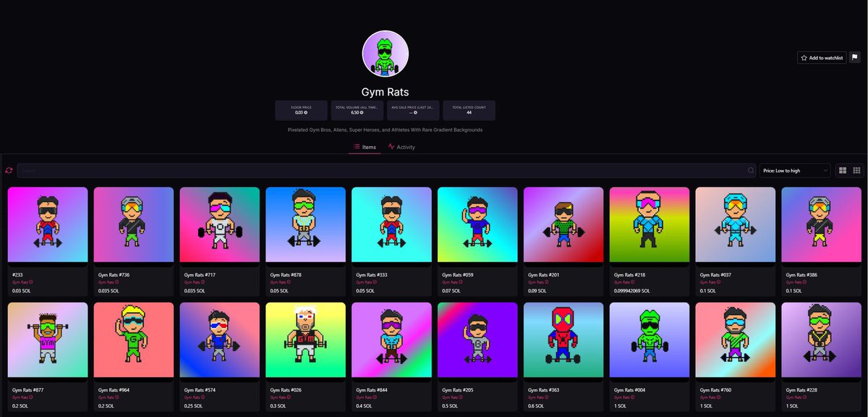The width and height of the screenshot is (868, 417).
Task: Click Gym Rats collection link under #004
Action: click(621, 398)
